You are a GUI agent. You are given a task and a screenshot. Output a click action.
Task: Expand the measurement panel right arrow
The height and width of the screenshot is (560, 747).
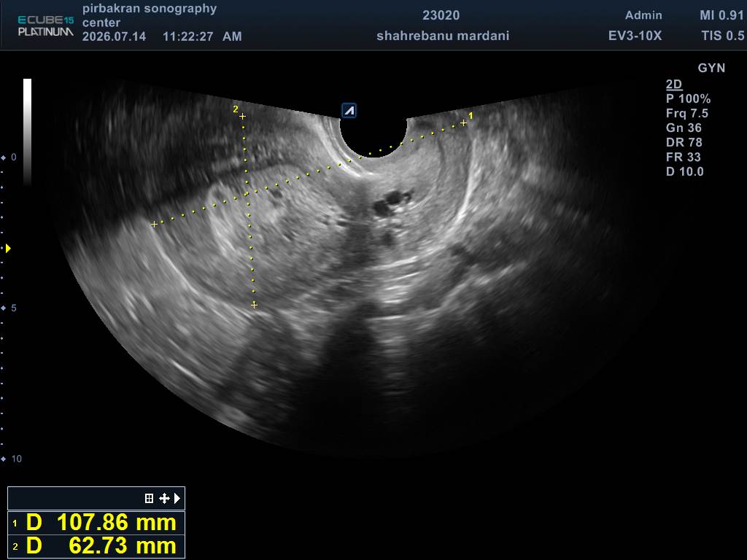(177, 498)
